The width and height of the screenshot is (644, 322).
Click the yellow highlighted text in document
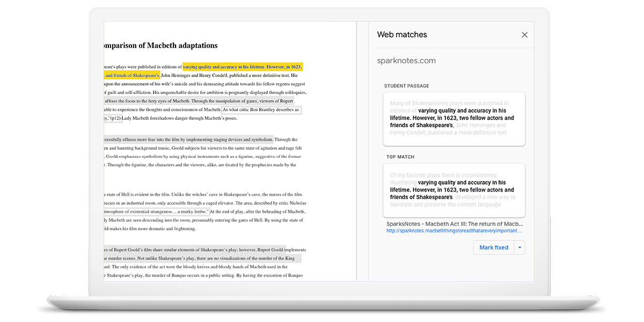pyautogui.click(x=243, y=67)
